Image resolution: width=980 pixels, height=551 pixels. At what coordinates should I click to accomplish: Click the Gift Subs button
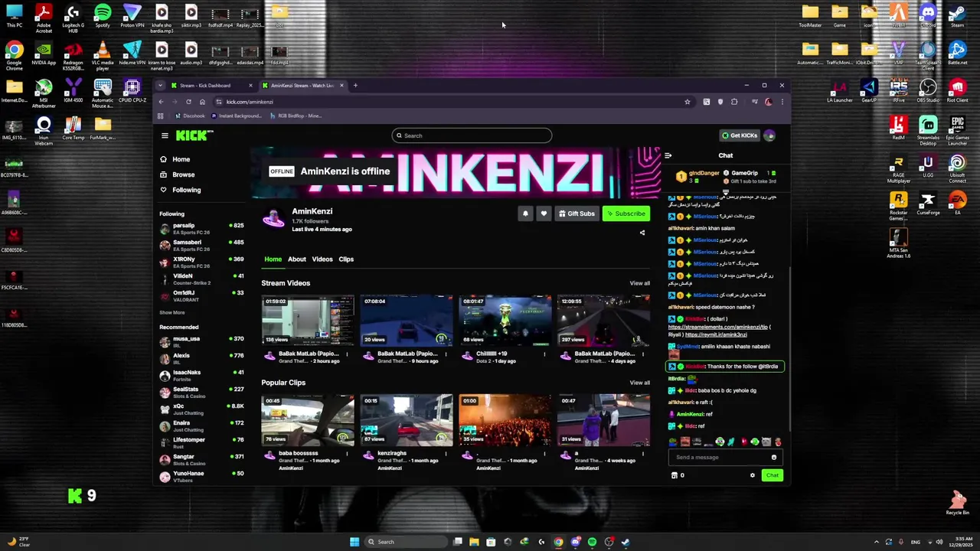[x=577, y=214]
